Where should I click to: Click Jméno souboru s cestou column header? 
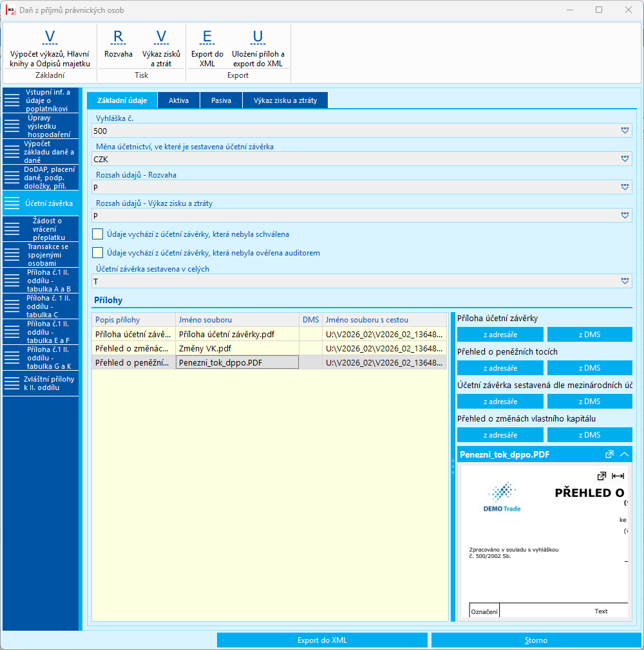coord(384,320)
